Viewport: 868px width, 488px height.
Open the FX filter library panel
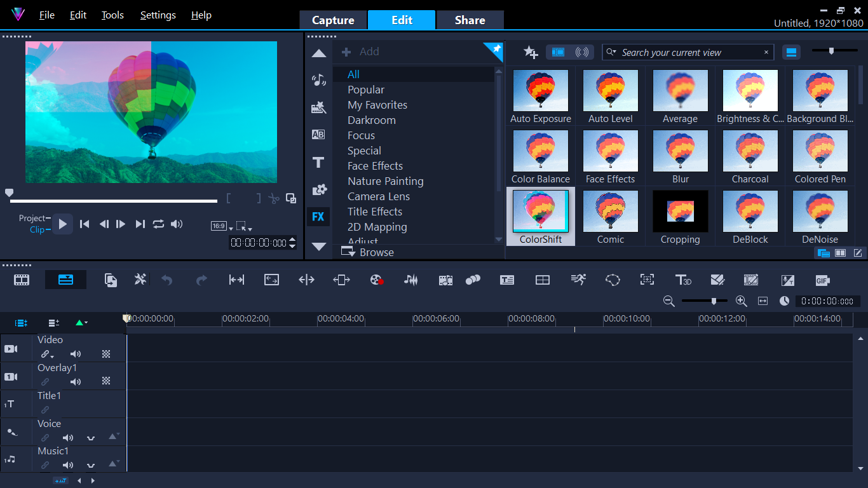pyautogui.click(x=318, y=217)
